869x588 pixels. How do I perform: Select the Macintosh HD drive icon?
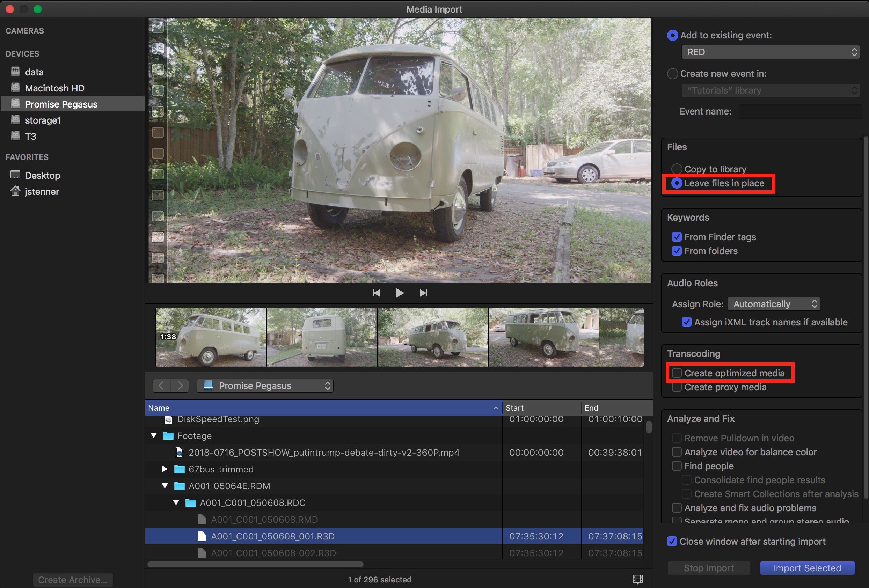[15, 88]
